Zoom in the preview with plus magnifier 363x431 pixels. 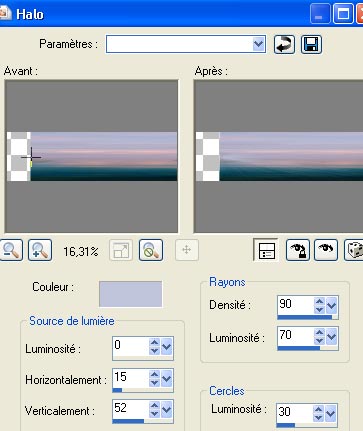(x=40, y=250)
